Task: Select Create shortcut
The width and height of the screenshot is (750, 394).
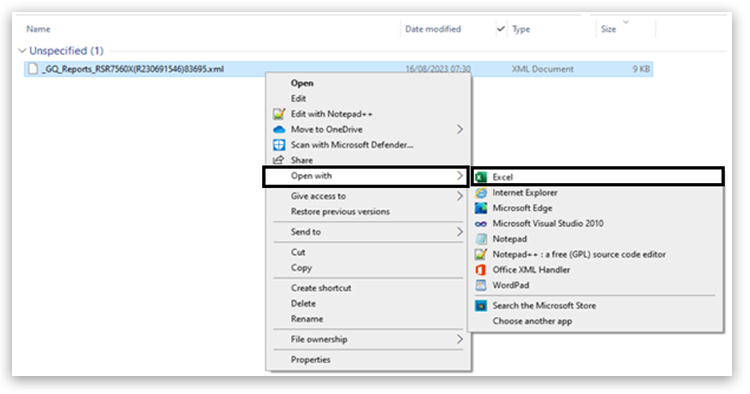Action: click(321, 288)
